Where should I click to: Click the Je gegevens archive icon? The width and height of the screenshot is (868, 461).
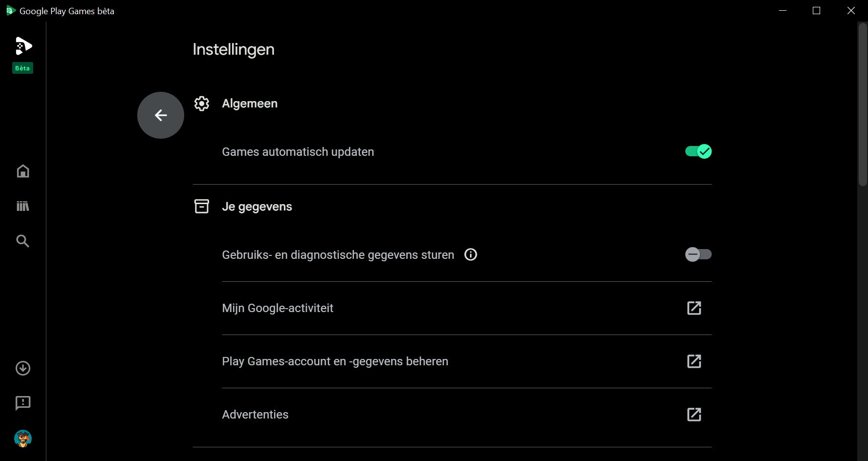click(202, 207)
